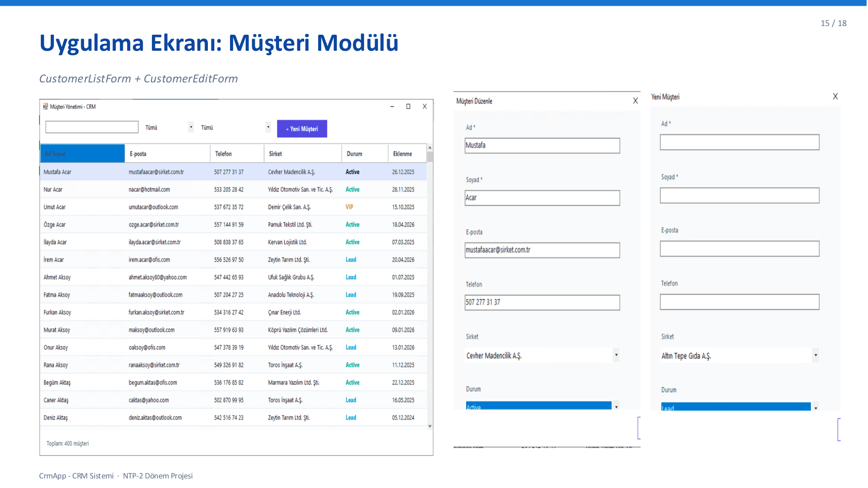
Task: Select the 'İrem Acar' row
Action: (233, 260)
